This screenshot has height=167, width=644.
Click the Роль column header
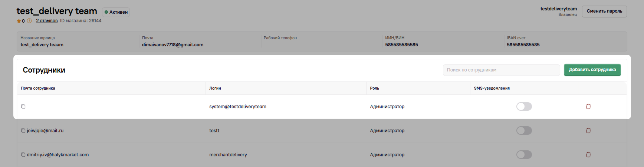pyautogui.click(x=374, y=88)
